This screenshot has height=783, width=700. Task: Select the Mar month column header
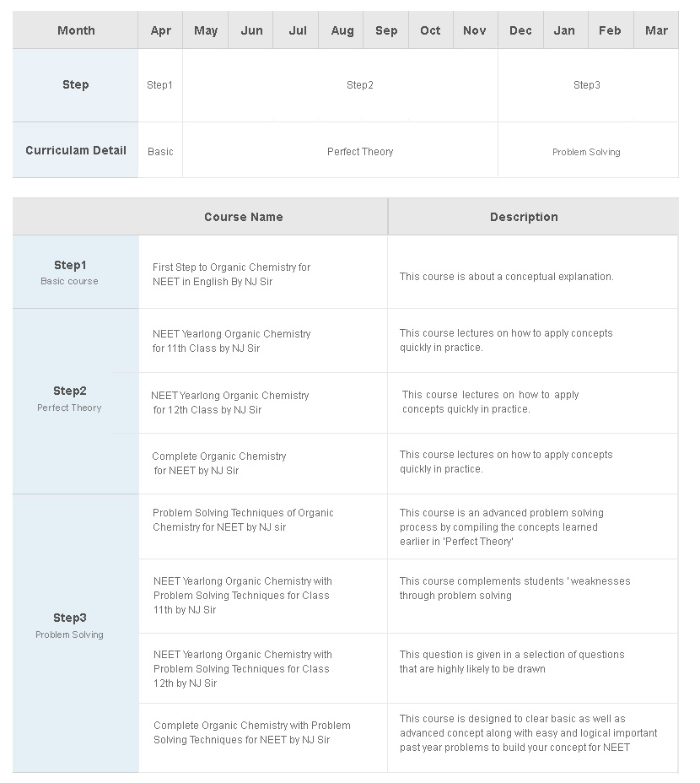[656, 30]
